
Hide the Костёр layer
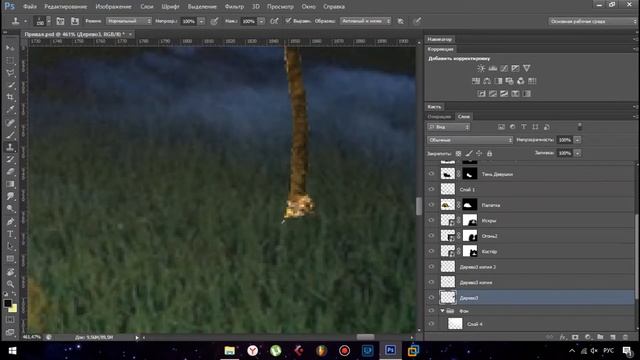pyautogui.click(x=431, y=251)
